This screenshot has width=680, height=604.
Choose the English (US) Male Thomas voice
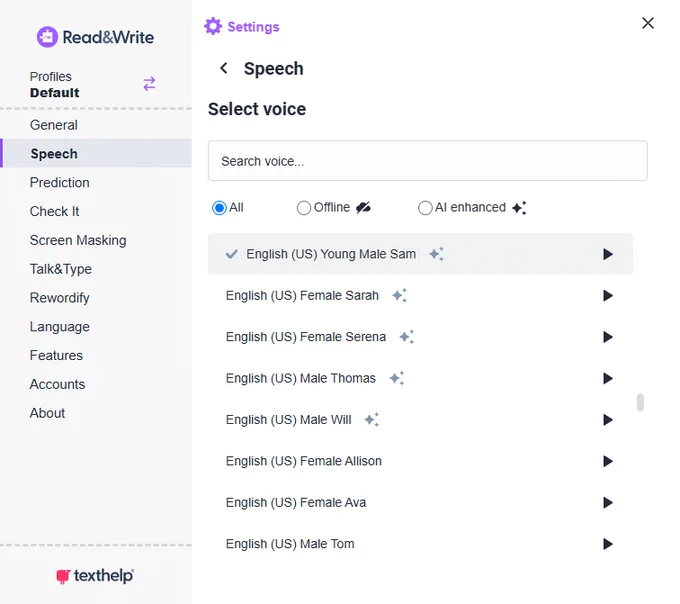[x=420, y=379]
